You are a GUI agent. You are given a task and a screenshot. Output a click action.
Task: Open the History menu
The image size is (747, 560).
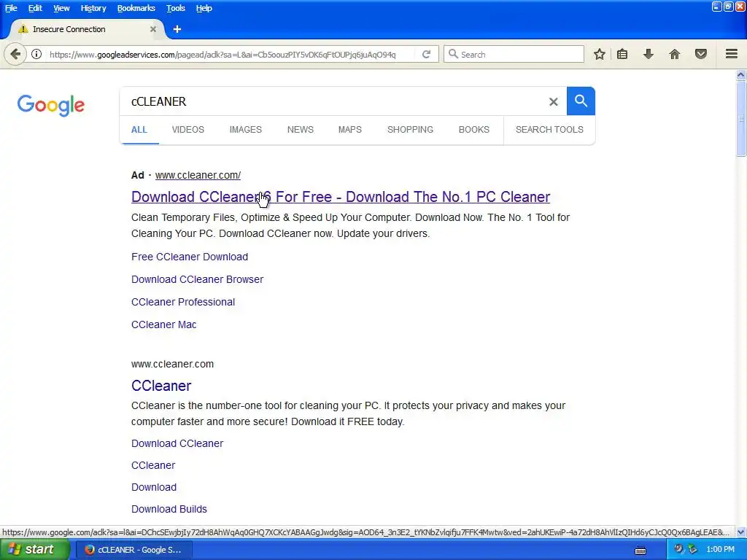(x=93, y=8)
